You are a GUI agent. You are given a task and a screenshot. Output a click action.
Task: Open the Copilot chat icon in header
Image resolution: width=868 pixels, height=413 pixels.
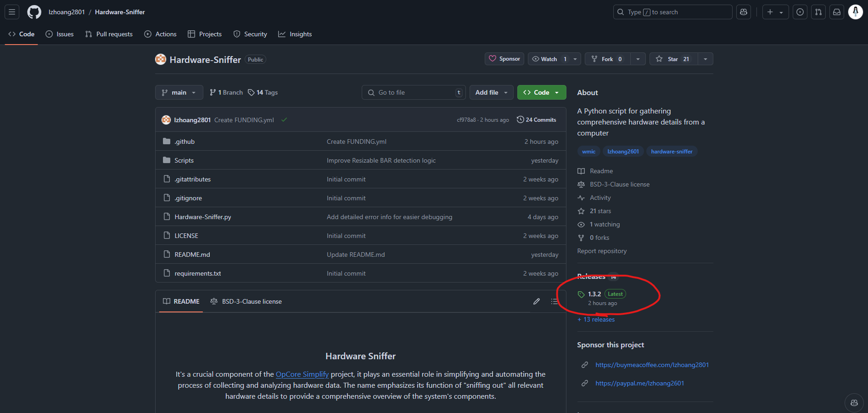click(x=744, y=12)
